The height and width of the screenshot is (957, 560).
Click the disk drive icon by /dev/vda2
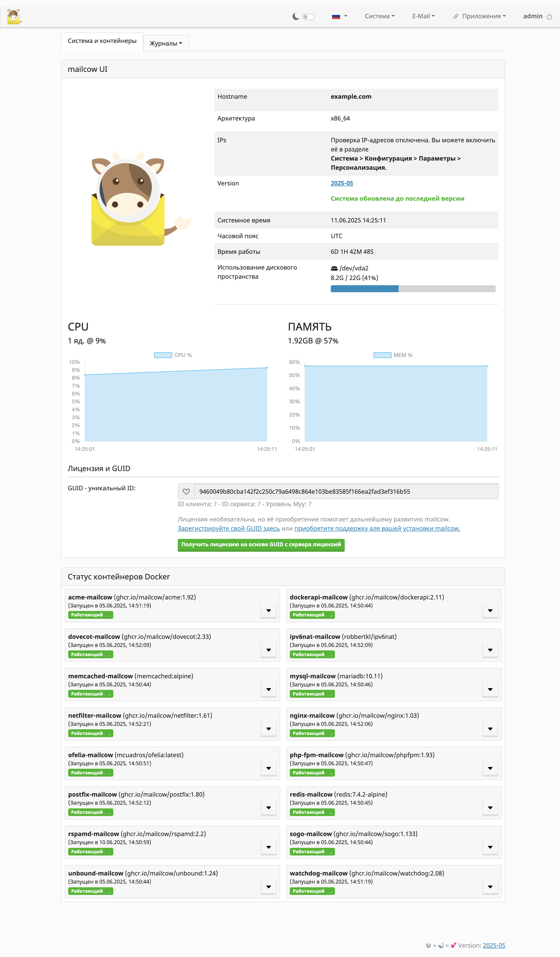tap(334, 268)
